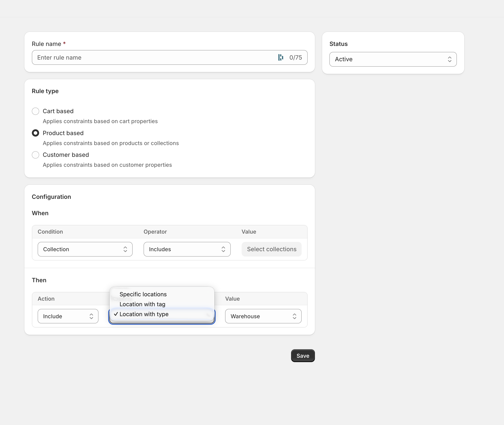The height and width of the screenshot is (425, 504).
Task: Select the Customer based rule type
Action: (35, 155)
